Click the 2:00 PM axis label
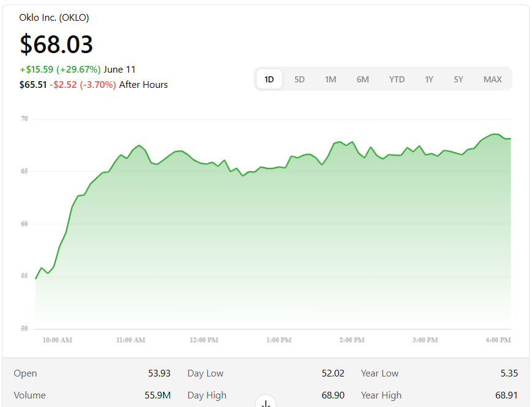Image resolution: width=532 pixels, height=407 pixels. [352, 340]
